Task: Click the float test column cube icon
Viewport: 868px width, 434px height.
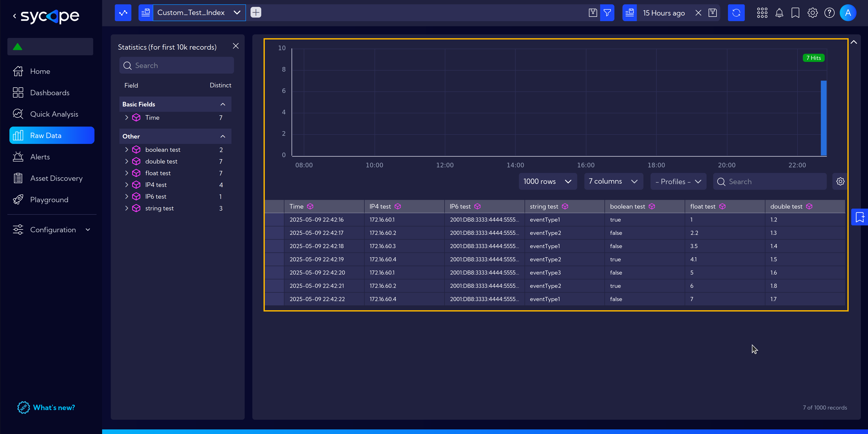Action: [722, 206]
